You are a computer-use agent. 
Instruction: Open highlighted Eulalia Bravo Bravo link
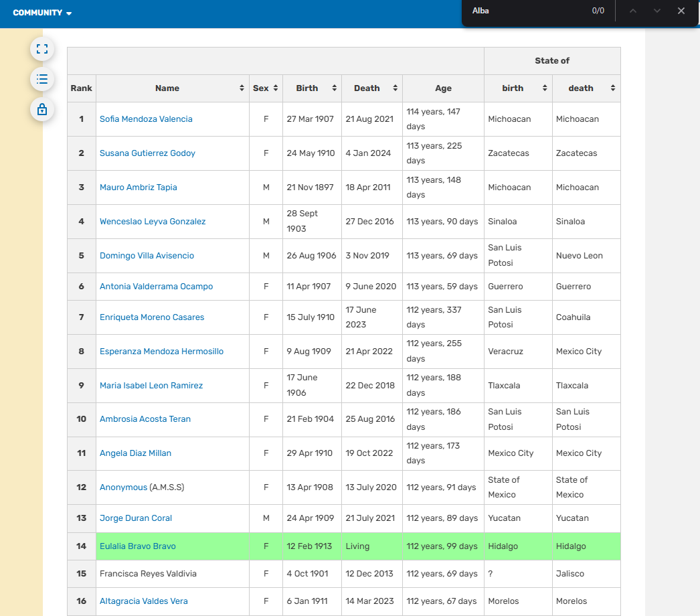(137, 546)
